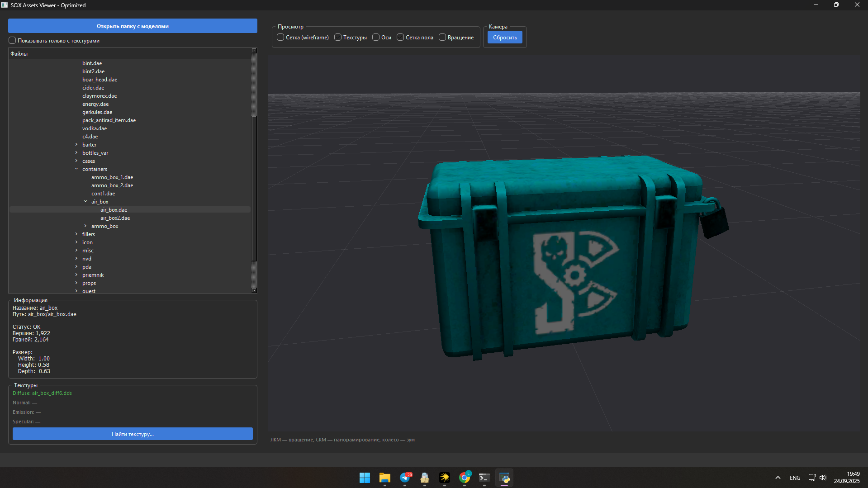Click the Windows Start button
Screen dimensions: 868x488
(x=365, y=478)
